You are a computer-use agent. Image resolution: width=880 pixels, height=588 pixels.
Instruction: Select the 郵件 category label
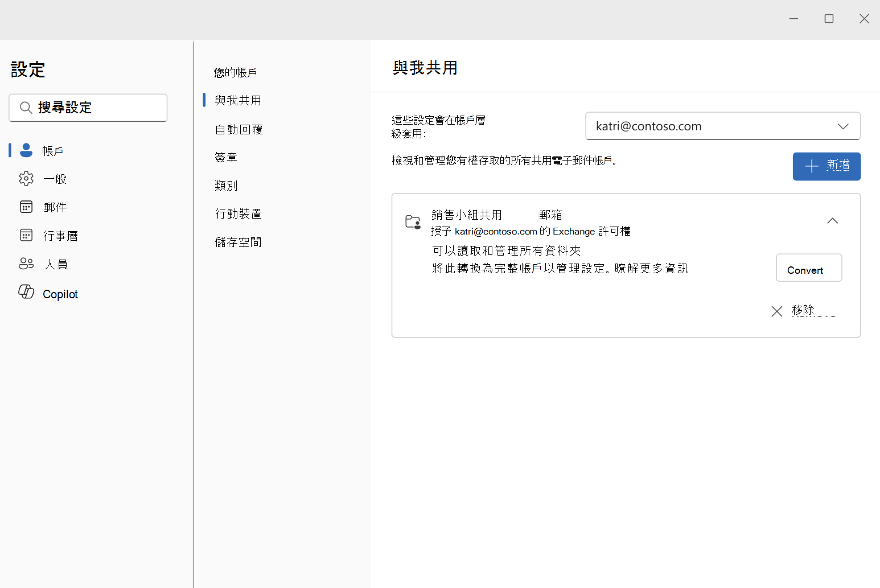click(55, 207)
